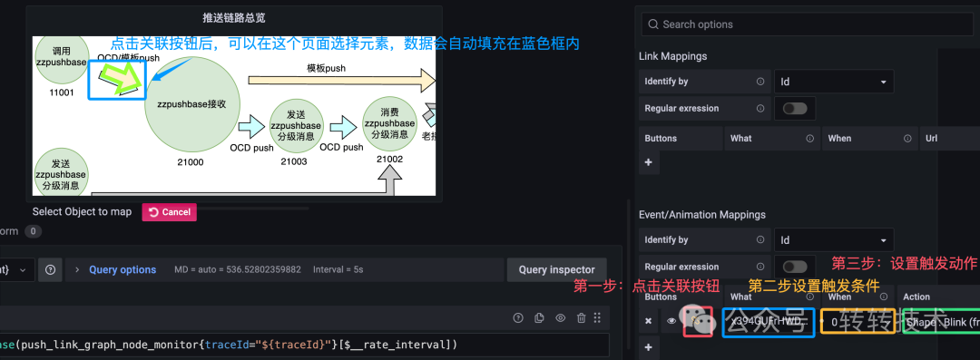Open the Query inspector
This screenshot has width=980, height=360.
point(556,270)
